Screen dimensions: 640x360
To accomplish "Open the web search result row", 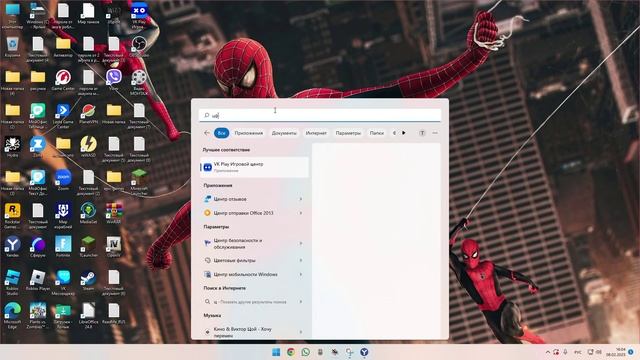I will coord(254,302).
